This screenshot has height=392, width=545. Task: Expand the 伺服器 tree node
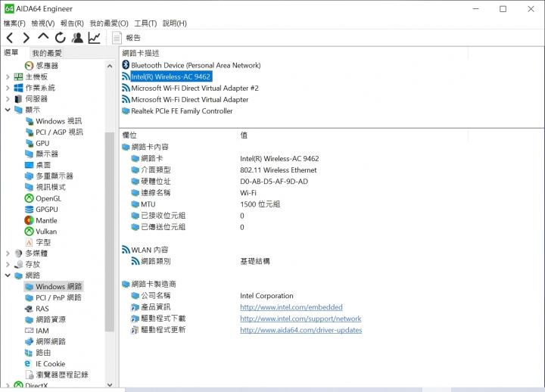tap(8, 99)
